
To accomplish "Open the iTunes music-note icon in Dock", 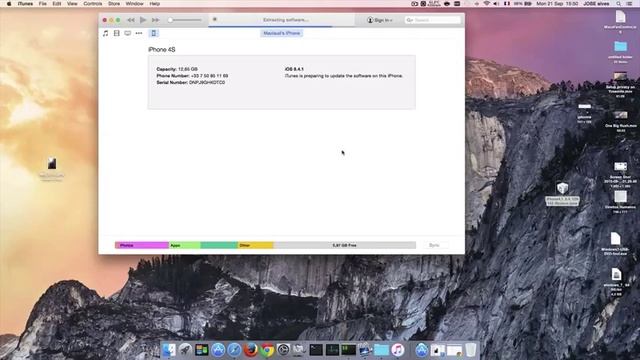I will (x=398, y=350).
